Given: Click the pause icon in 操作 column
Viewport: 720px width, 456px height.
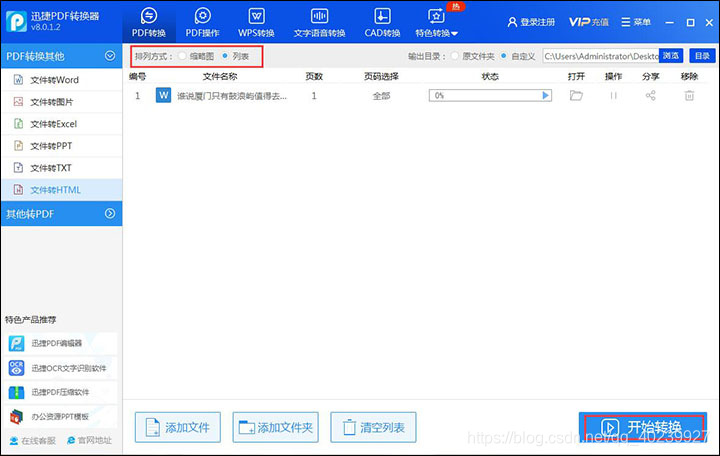Looking at the screenshot, I should [x=613, y=96].
